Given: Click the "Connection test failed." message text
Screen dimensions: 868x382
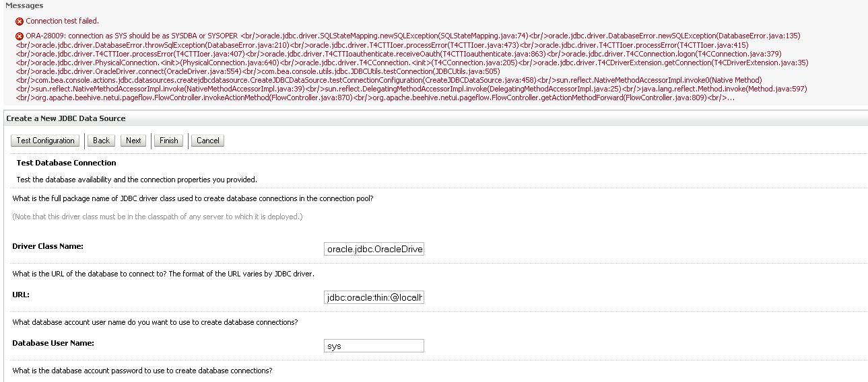Looking at the screenshot, I should [61, 22].
